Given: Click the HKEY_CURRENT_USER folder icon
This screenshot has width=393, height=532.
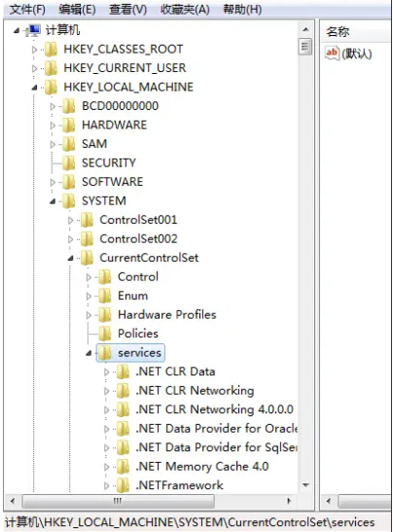Looking at the screenshot, I should (x=52, y=68).
